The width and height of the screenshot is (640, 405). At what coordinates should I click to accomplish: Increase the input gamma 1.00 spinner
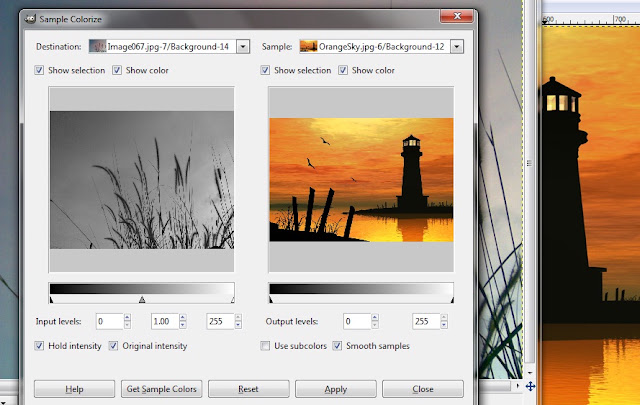point(182,318)
